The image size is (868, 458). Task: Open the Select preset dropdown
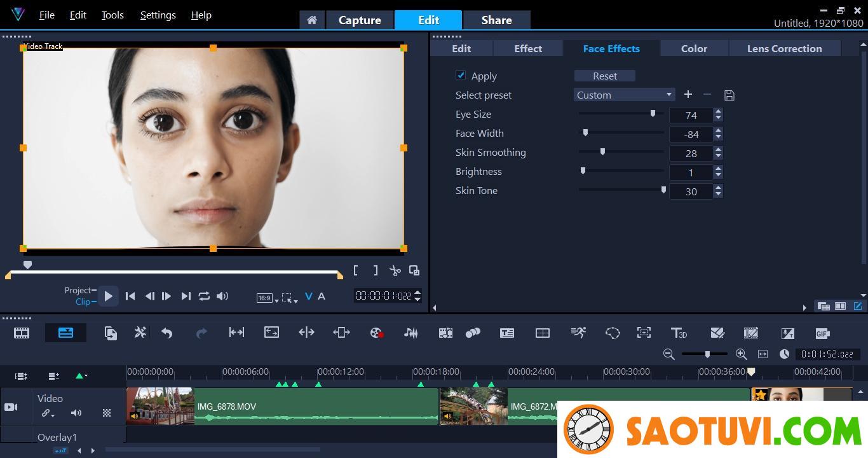click(624, 95)
